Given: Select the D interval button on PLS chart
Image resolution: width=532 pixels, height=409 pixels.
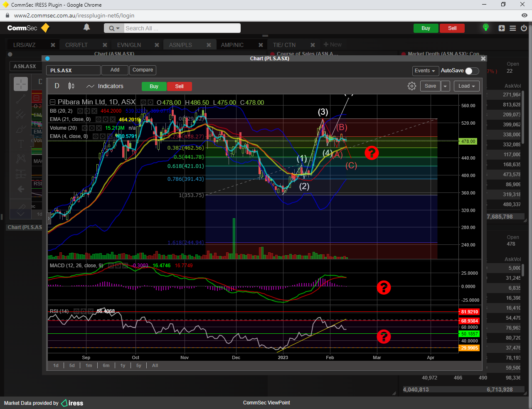Looking at the screenshot, I should click(57, 86).
